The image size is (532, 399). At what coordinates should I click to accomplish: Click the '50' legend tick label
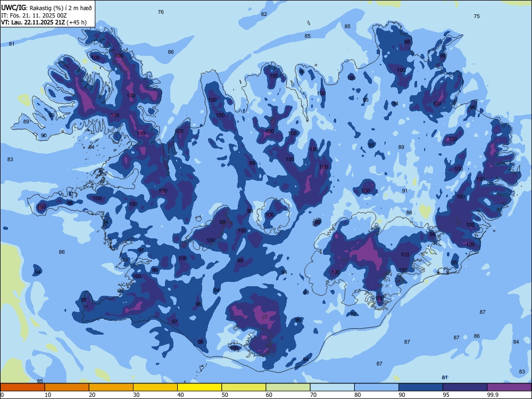(225, 395)
